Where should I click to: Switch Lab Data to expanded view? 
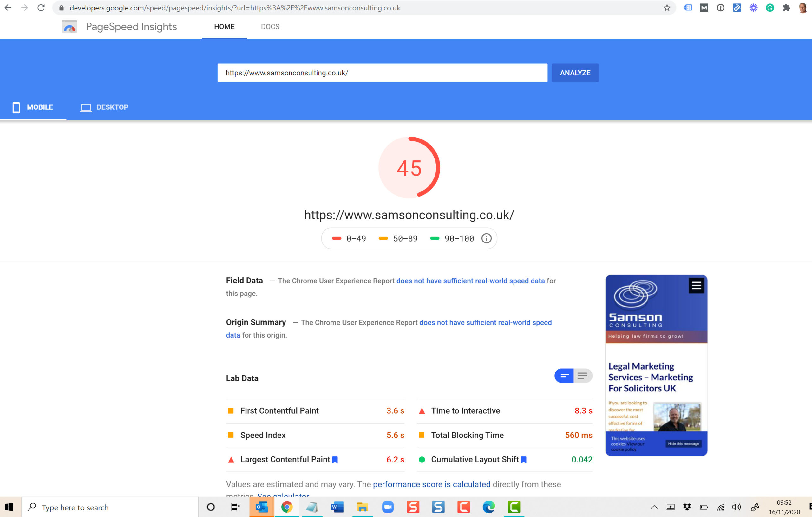[583, 376]
